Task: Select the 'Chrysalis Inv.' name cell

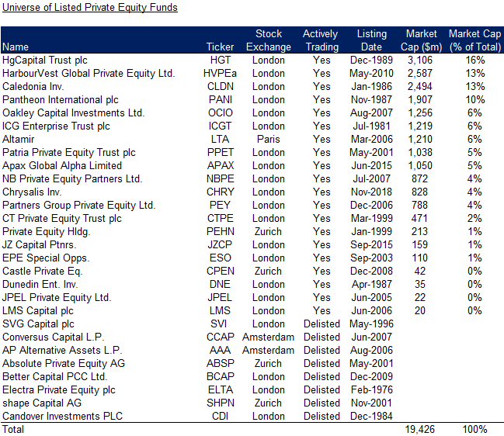Action: click(x=32, y=192)
